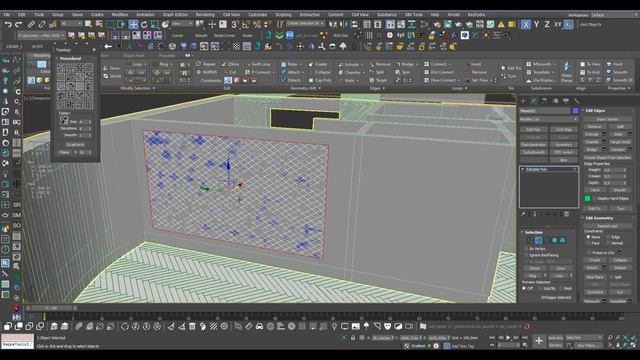Viewport: 640px width, 360px height.
Task: Restrict transform to the Y axis
Action: point(536,24)
